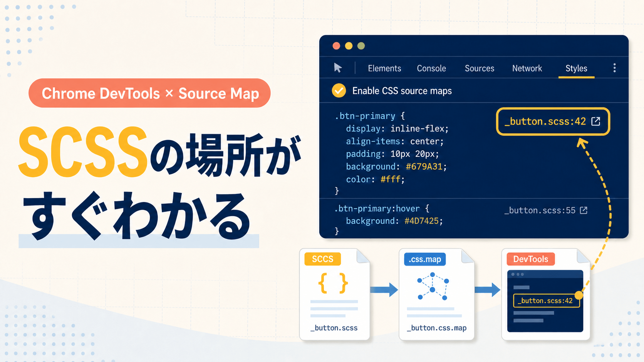
Task: Click the blue .css.map file label
Action: [x=425, y=259]
